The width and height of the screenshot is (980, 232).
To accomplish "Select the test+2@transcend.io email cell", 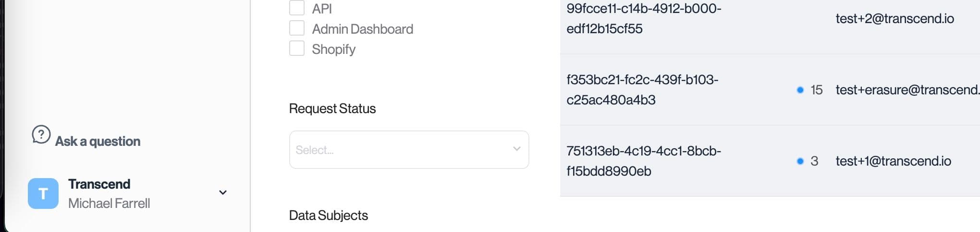I will 894,19.
